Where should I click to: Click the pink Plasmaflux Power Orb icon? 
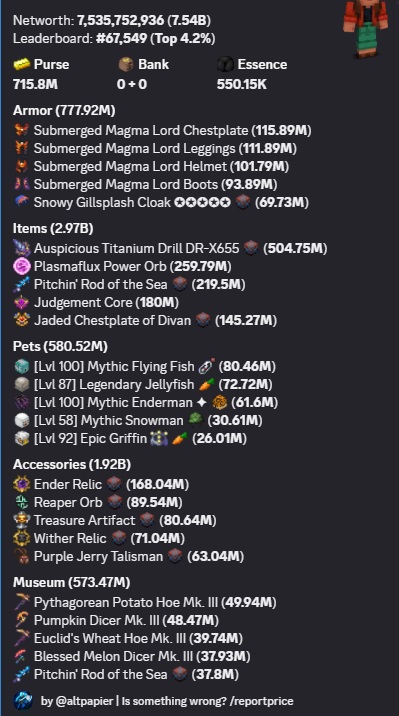click(x=21, y=266)
